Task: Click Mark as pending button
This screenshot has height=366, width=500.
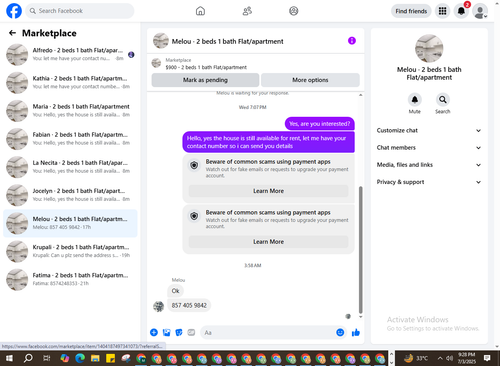Action: pyautogui.click(x=205, y=80)
